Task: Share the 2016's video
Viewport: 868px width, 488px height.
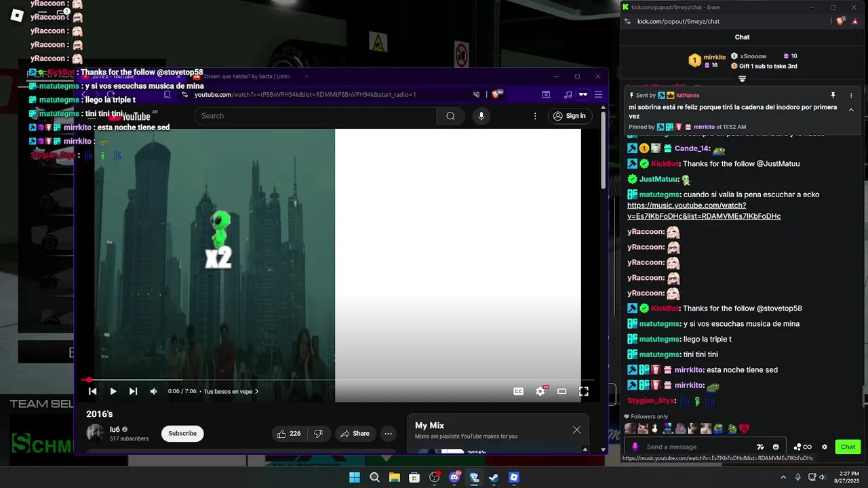Action: click(x=355, y=434)
